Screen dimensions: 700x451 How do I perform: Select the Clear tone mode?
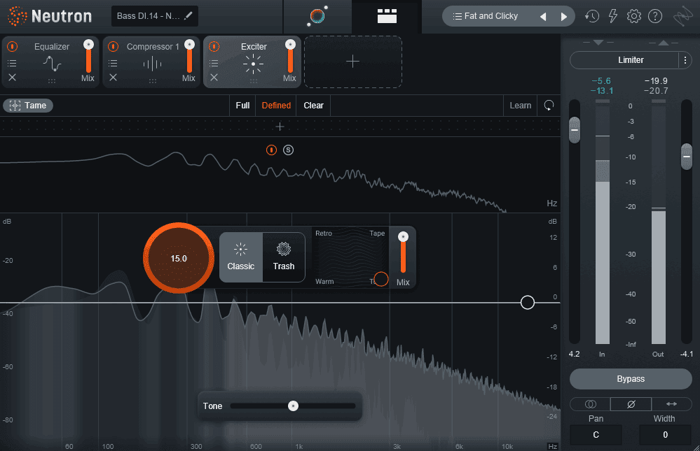[x=313, y=105]
